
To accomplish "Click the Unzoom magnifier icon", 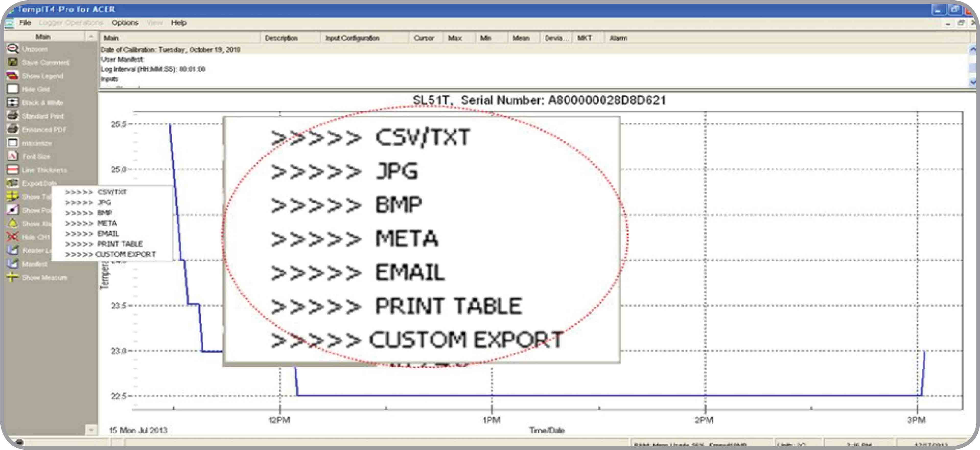I will point(13,49).
